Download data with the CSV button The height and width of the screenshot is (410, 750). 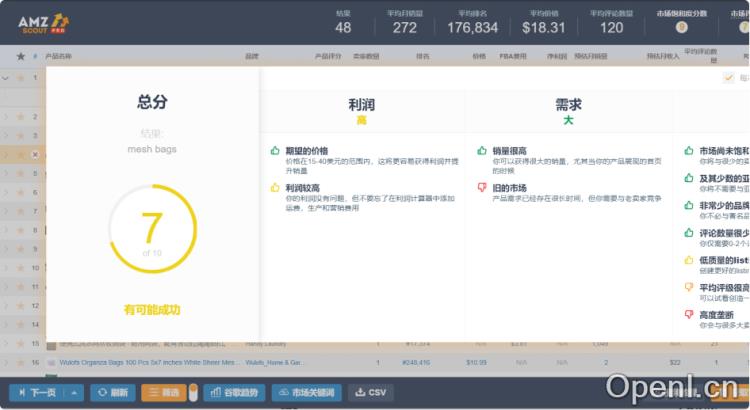pos(371,392)
